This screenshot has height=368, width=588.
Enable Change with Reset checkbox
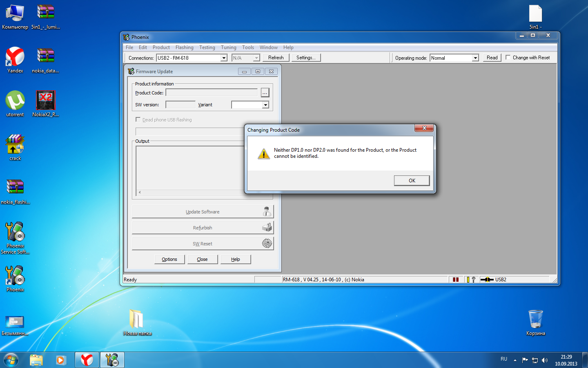pyautogui.click(x=508, y=58)
